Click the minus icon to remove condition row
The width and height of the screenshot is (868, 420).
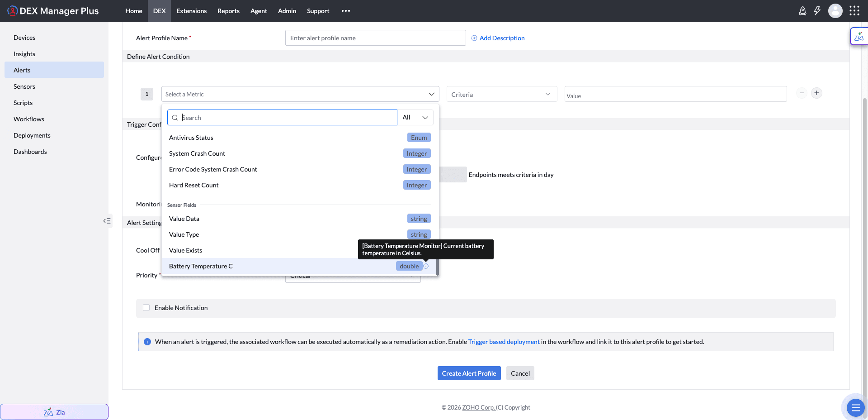[x=802, y=93]
